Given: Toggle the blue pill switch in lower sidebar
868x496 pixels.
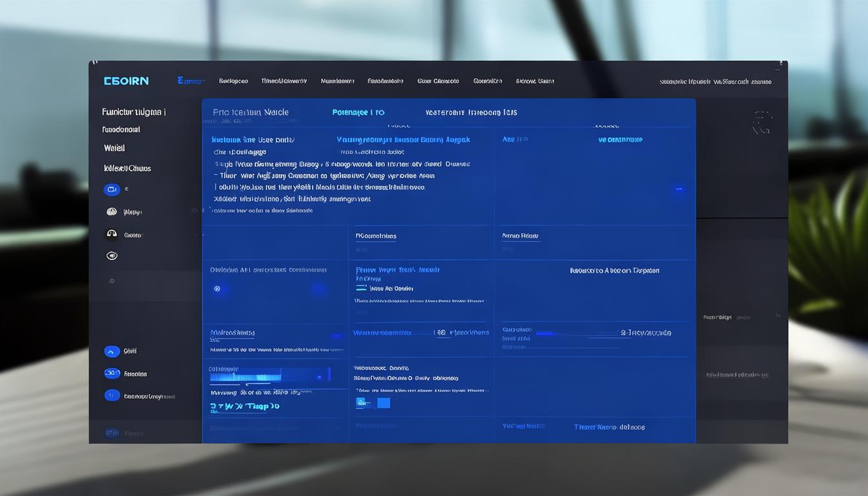Looking at the screenshot, I should (112, 373).
